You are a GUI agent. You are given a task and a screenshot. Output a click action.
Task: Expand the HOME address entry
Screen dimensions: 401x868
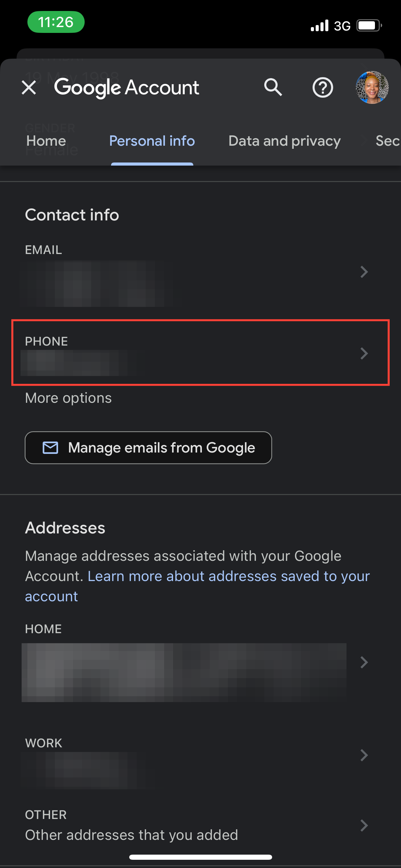click(364, 662)
